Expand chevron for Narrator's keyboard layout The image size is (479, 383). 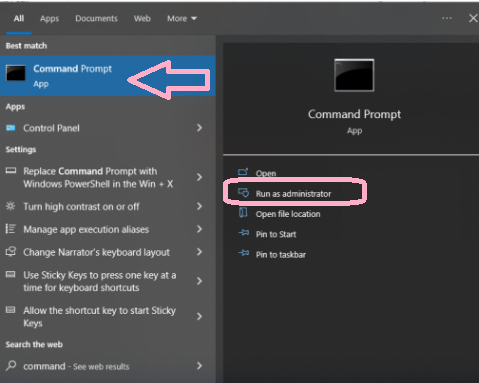199,252
